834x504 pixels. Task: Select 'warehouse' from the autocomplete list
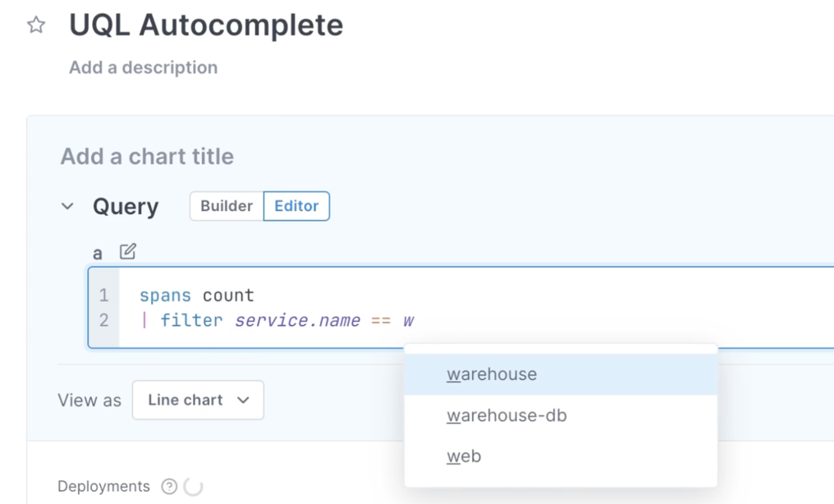click(x=492, y=374)
